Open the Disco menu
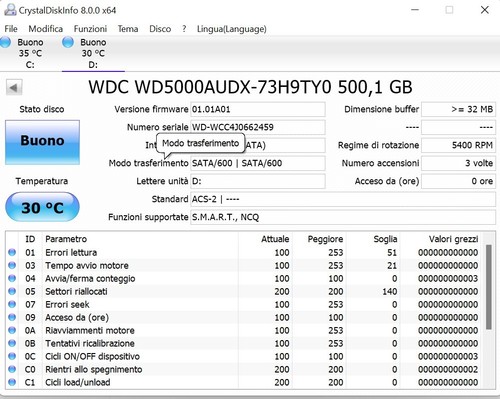This screenshot has width=500, height=399. (x=160, y=29)
